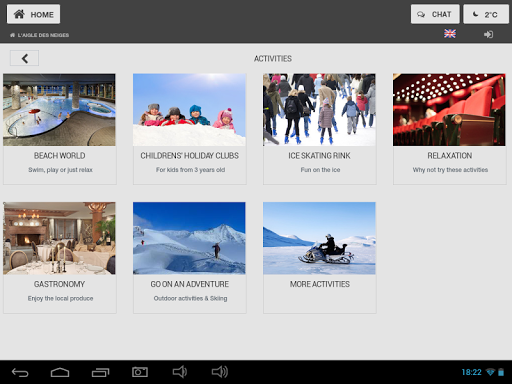Open the Beach World pool thumbnail
The height and width of the screenshot is (384, 512).
tap(59, 110)
